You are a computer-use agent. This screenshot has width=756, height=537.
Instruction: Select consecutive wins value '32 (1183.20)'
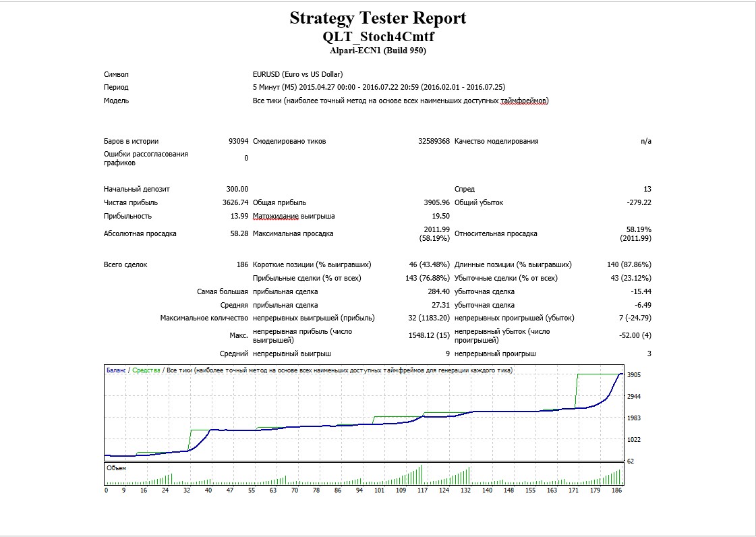pyautogui.click(x=429, y=318)
